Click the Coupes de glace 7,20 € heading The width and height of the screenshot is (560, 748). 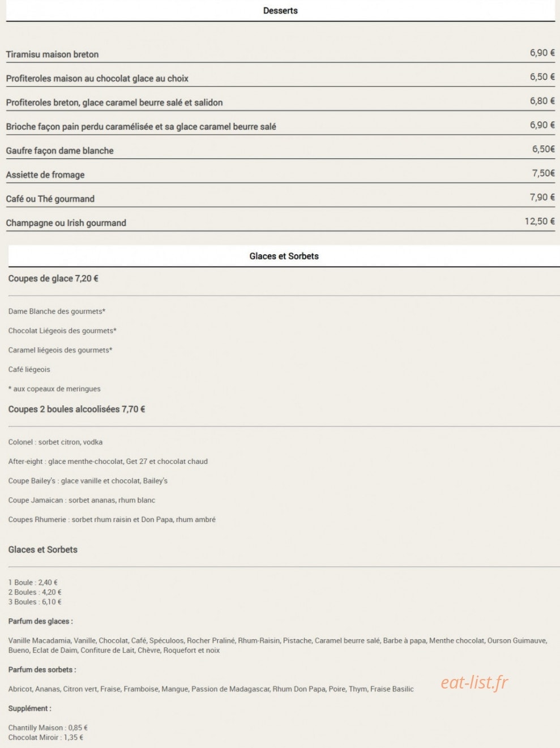[53, 279]
